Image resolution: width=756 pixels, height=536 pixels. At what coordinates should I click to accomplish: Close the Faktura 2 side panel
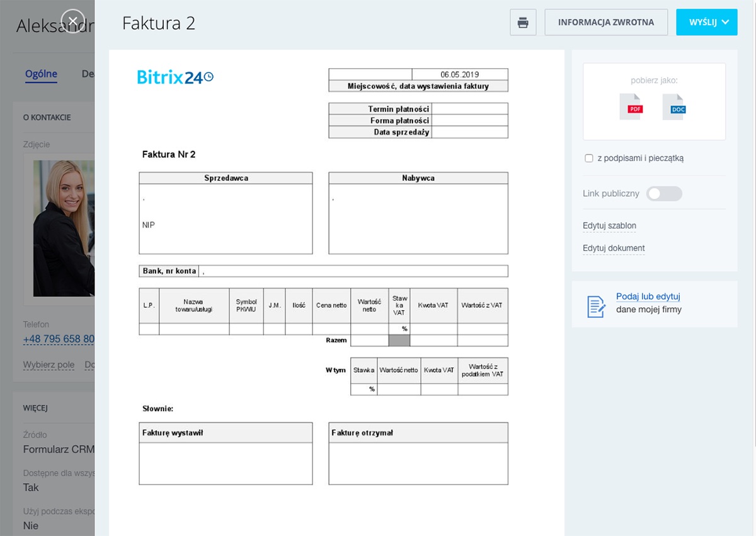tap(73, 21)
